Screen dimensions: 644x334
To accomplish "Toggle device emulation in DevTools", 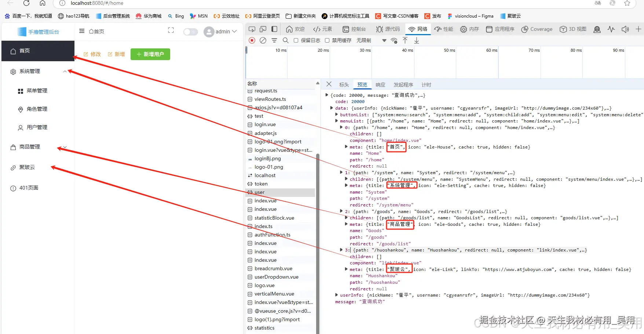I will click(263, 29).
